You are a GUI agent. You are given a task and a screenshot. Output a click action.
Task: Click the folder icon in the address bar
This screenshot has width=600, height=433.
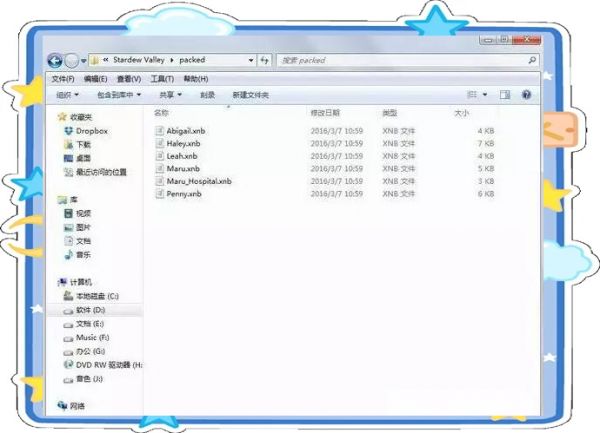[95, 60]
